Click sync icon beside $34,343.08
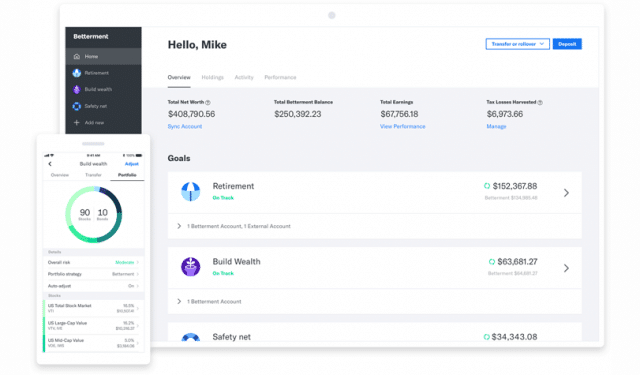 [x=486, y=337]
